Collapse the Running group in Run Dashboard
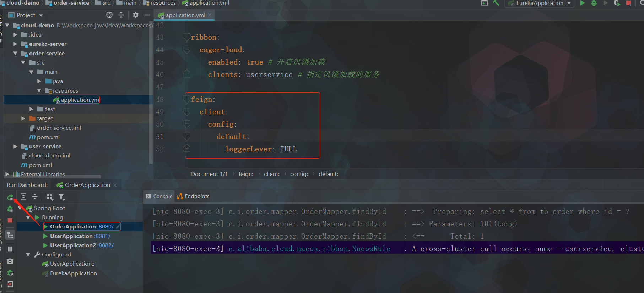Screen dimensions: 644x293 (28, 217)
